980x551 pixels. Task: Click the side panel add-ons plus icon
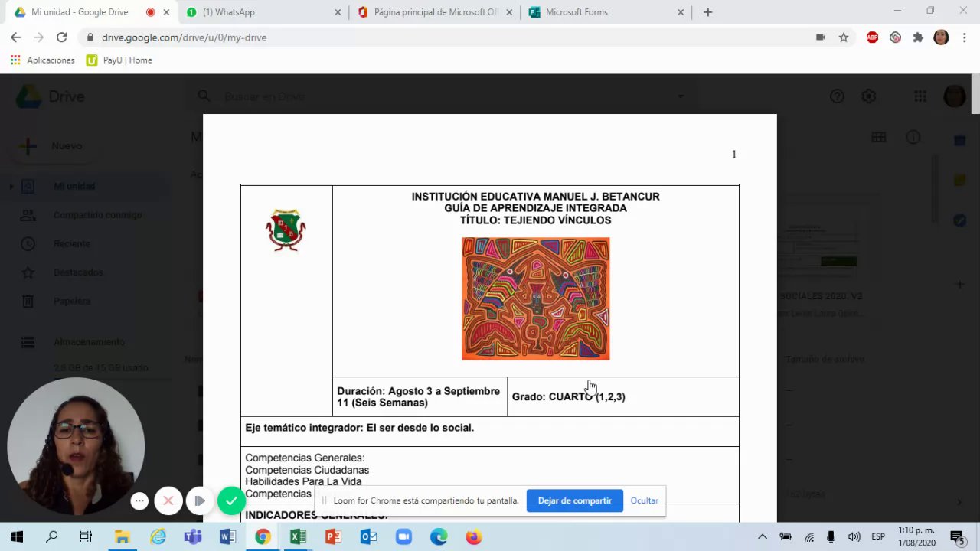960,285
